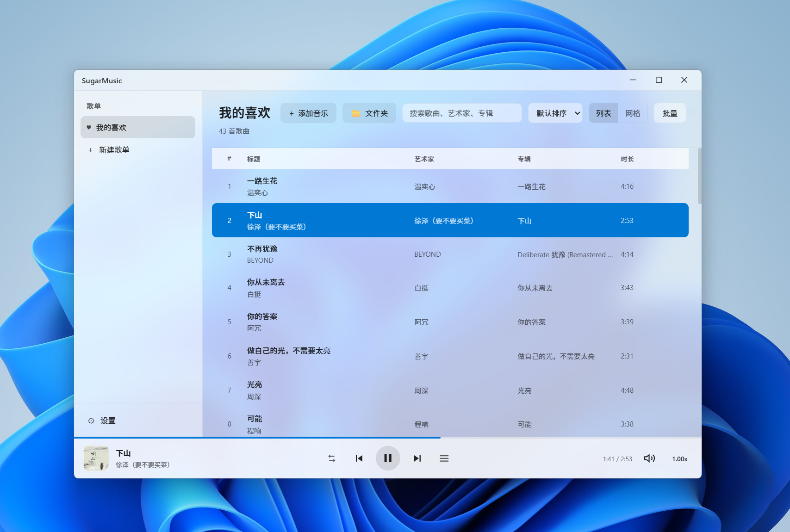Pause the currently playing song
This screenshot has width=790, height=532.
point(388,458)
